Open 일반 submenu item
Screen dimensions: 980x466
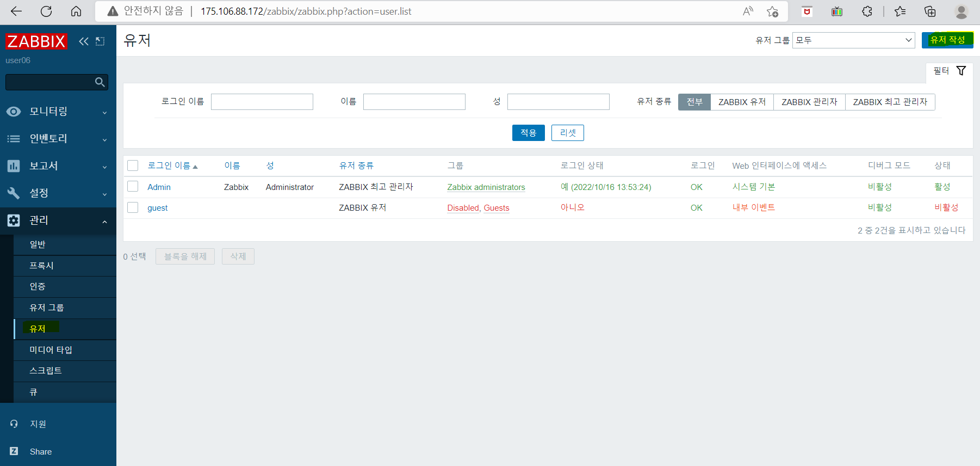point(65,244)
